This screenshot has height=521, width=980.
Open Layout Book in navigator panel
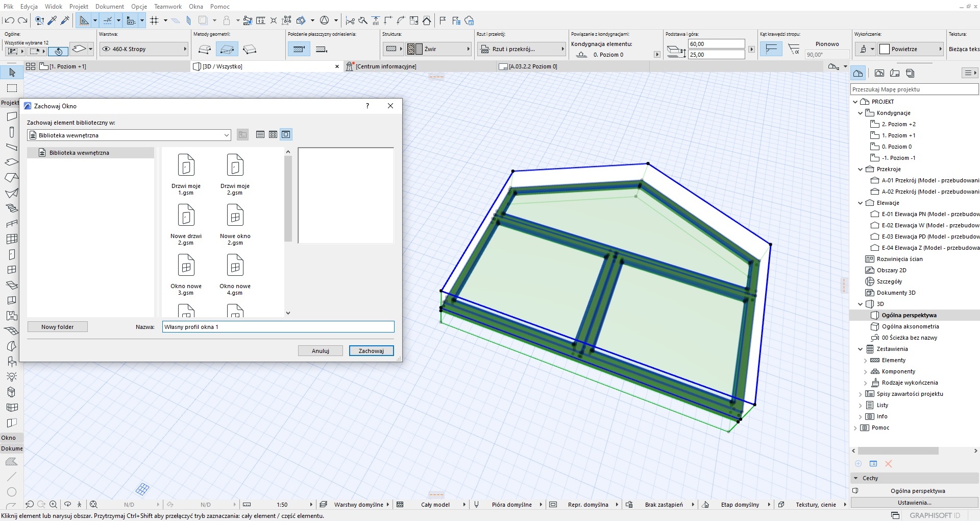click(895, 73)
